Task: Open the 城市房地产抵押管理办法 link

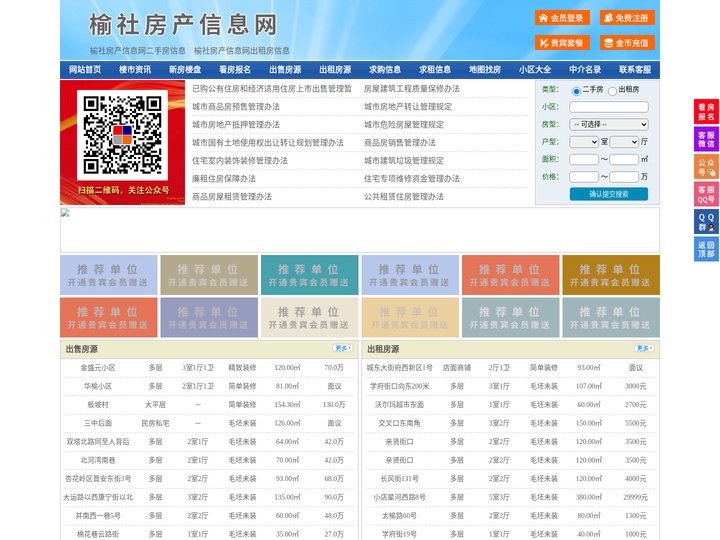Action: 236,124
